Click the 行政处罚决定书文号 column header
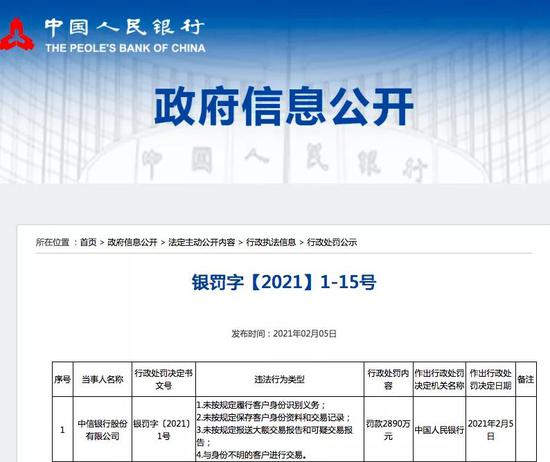The height and width of the screenshot is (462, 550). [163, 379]
